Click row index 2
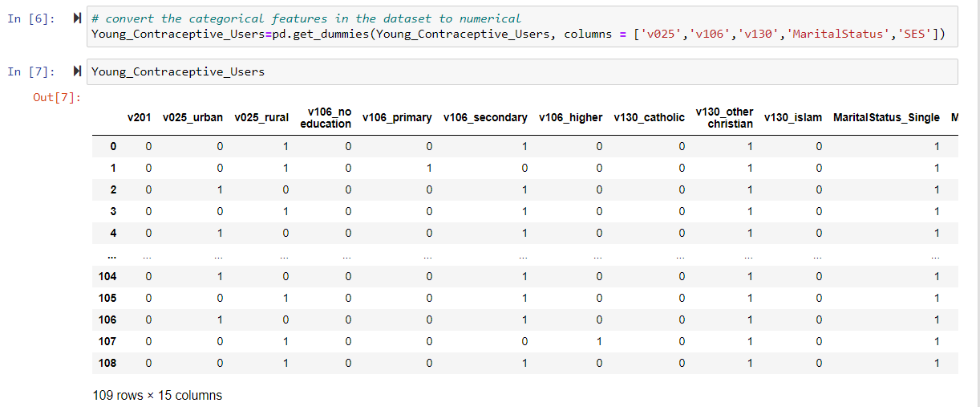This screenshot has width=980, height=407. click(113, 190)
